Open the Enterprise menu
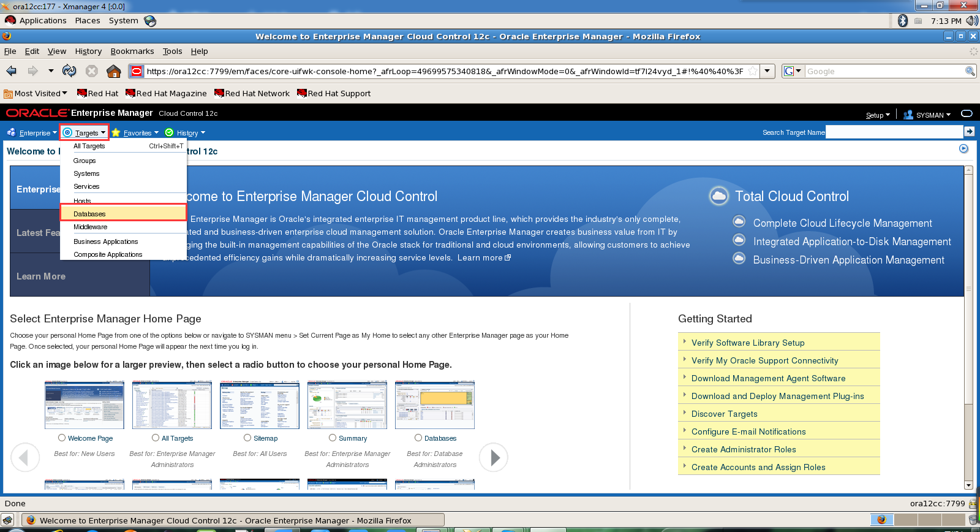 pos(32,132)
